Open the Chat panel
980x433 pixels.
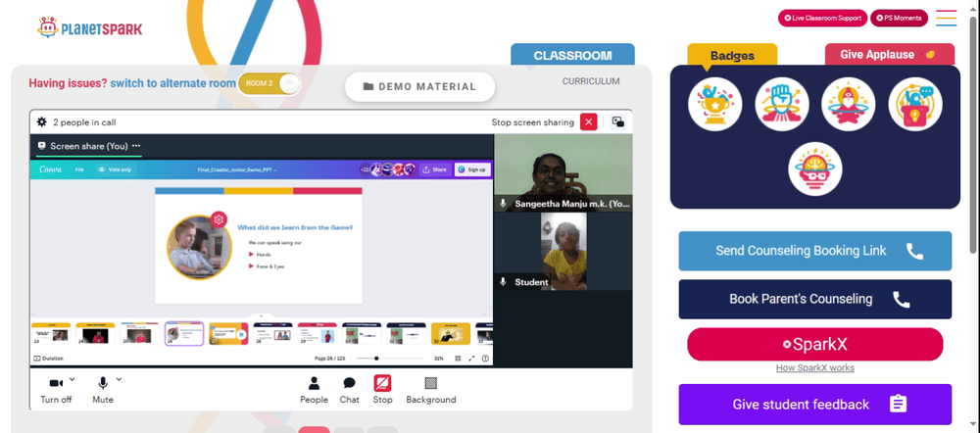(x=350, y=390)
